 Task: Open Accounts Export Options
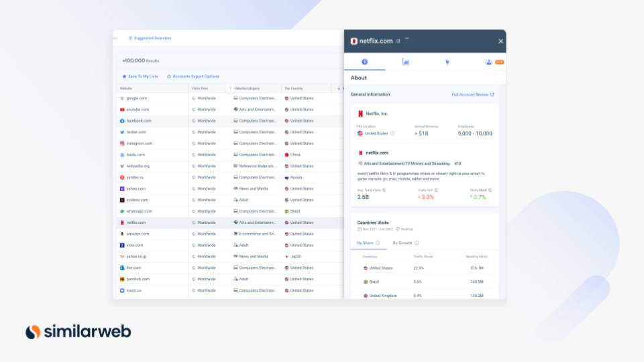coord(193,76)
